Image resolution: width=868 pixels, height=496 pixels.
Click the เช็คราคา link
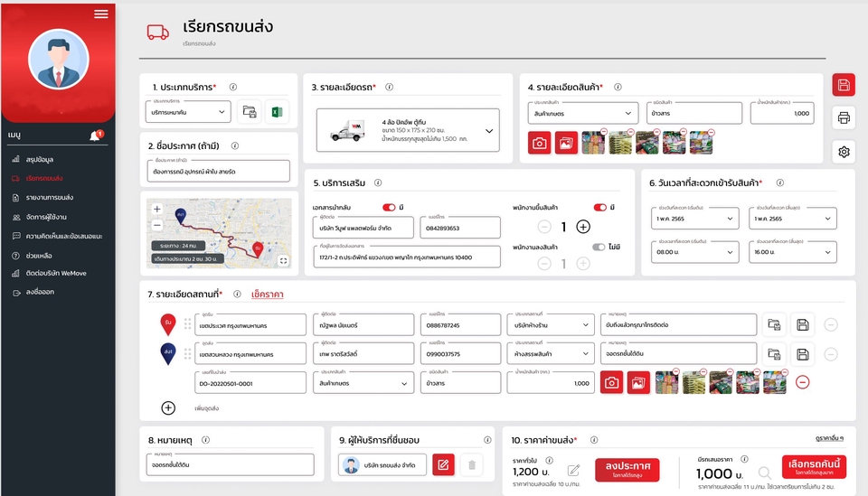click(268, 295)
